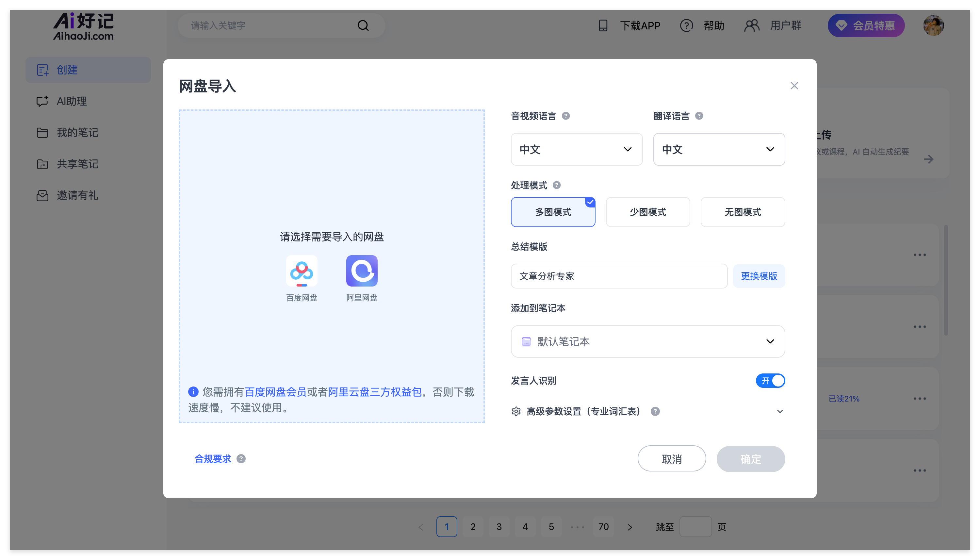The height and width of the screenshot is (560, 980).
Task: Click help icon next to 翻译语言
Action: tap(699, 116)
